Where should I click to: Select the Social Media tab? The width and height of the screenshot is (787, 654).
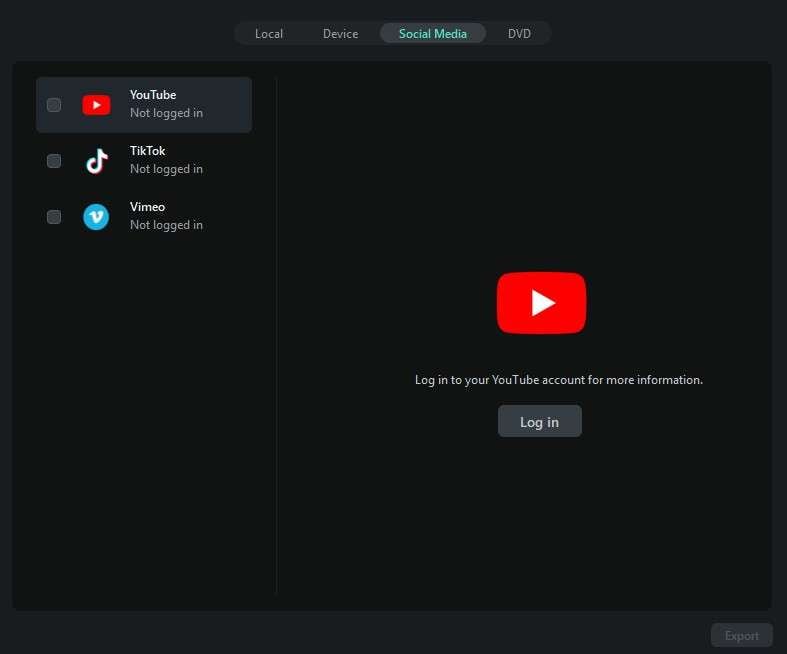tap(433, 34)
